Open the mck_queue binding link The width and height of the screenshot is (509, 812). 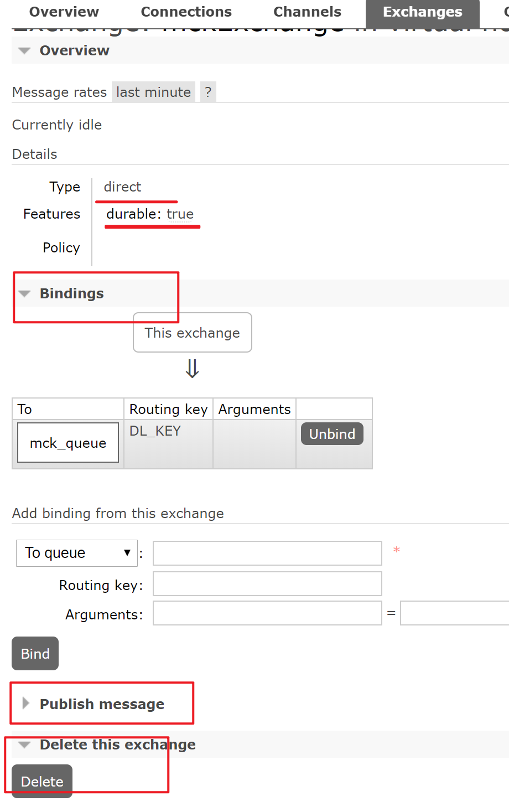click(68, 443)
